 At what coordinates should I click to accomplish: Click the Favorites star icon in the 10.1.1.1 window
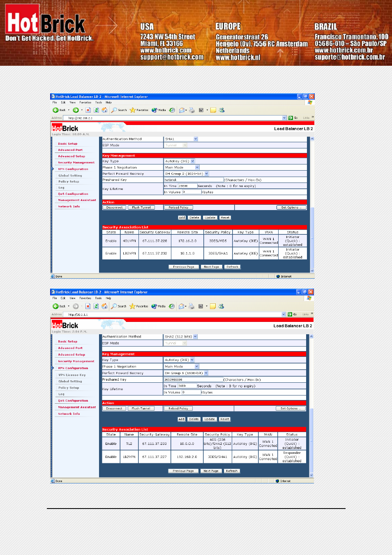(x=132, y=306)
